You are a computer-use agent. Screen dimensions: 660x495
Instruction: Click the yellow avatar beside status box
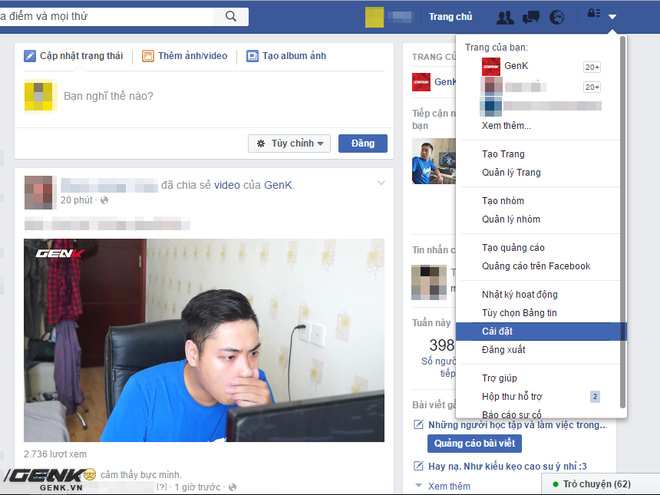[39, 96]
